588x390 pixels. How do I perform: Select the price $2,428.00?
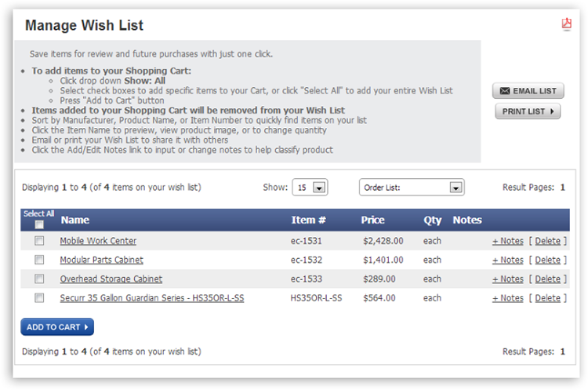click(383, 241)
